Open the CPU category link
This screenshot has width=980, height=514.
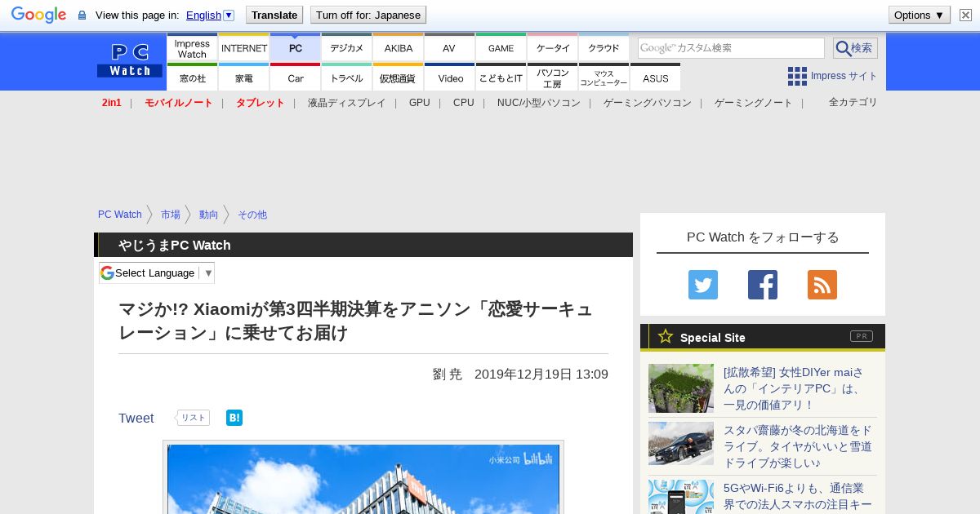464,103
